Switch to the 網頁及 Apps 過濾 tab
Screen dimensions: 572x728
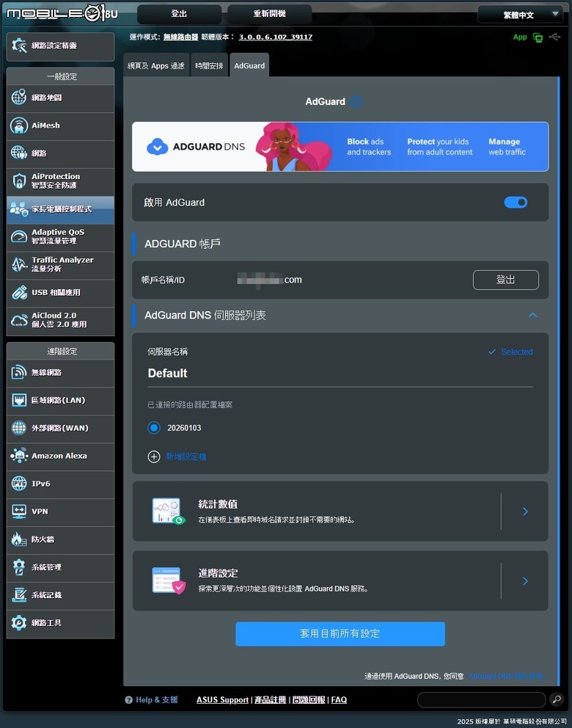(x=156, y=65)
